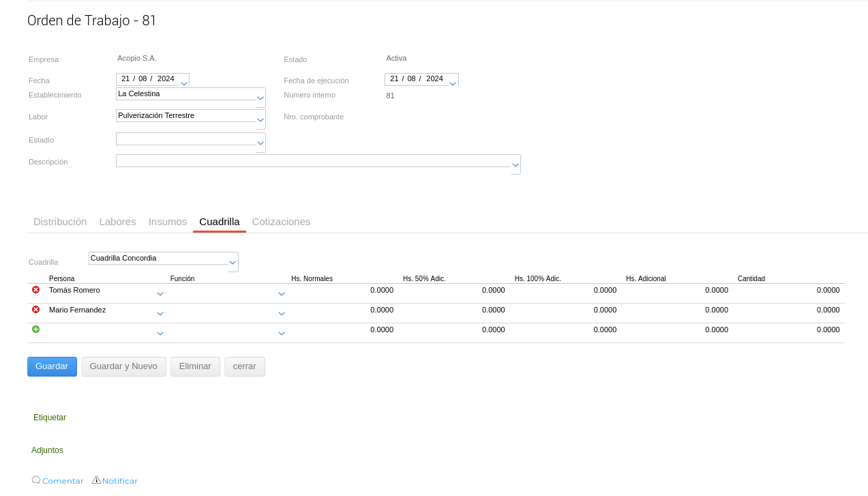The image size is (868, 496).
Task: Open the Cotizaciones tab
Action: tap(281, 222)
